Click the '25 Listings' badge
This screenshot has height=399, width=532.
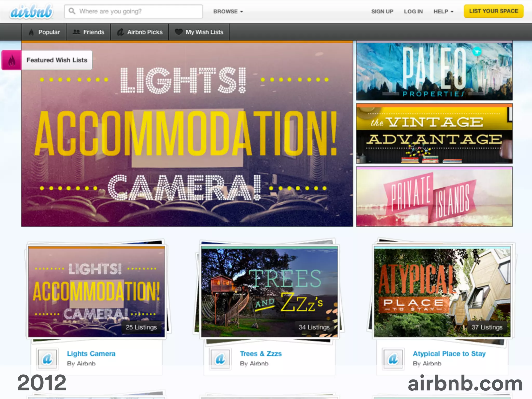click(x=141, y=327)
